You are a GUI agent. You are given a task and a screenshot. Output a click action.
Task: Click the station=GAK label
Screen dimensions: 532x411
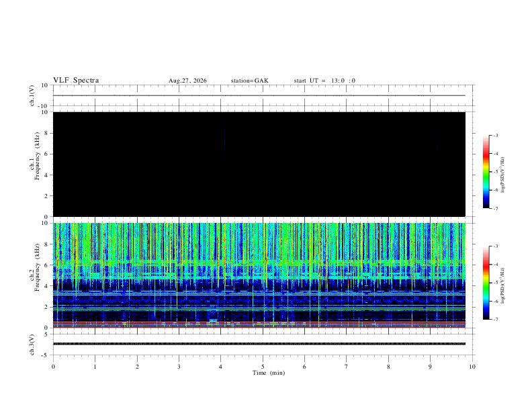249,81
